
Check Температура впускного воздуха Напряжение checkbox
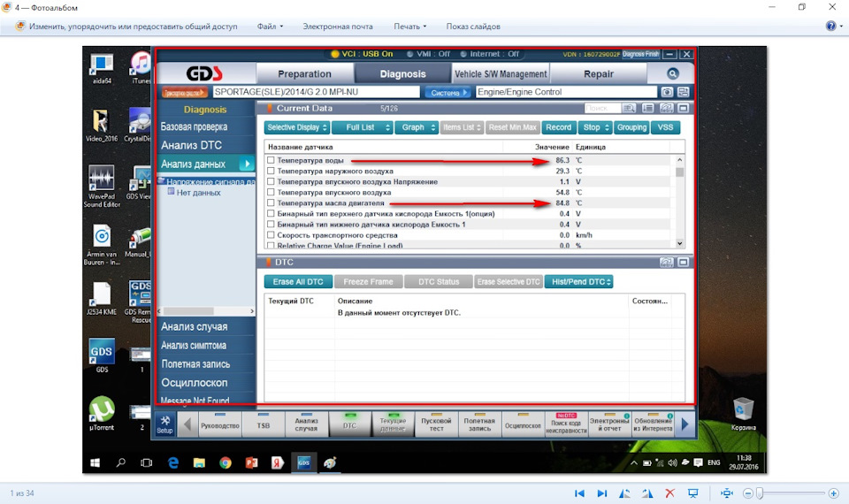271,182
